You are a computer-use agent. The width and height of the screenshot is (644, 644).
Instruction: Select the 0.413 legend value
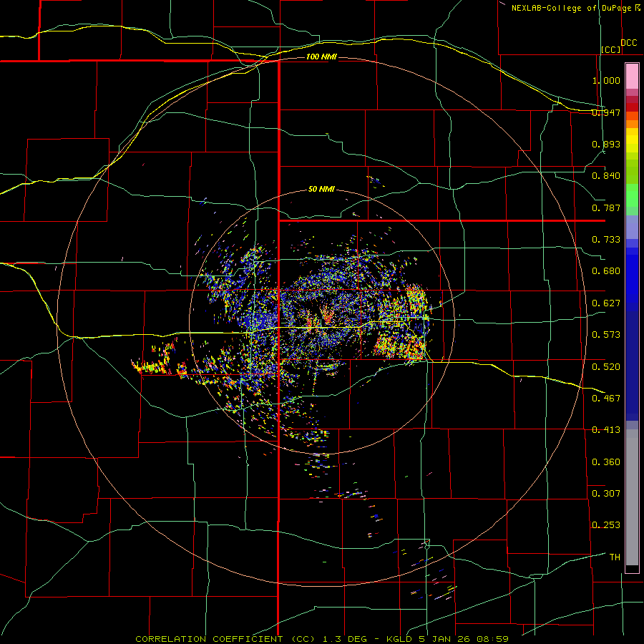click(606, 430)
